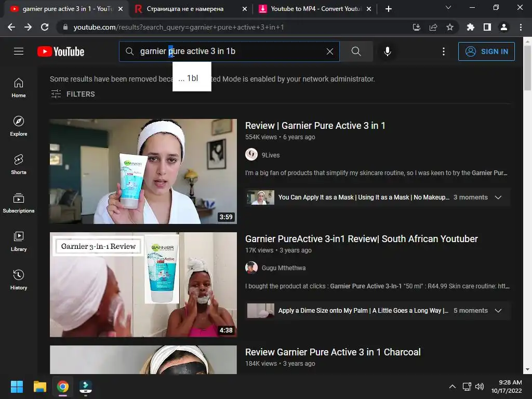532x399 pixels.
Task: Open Chrome from the taskbar
Action: [x=63, y=387]
